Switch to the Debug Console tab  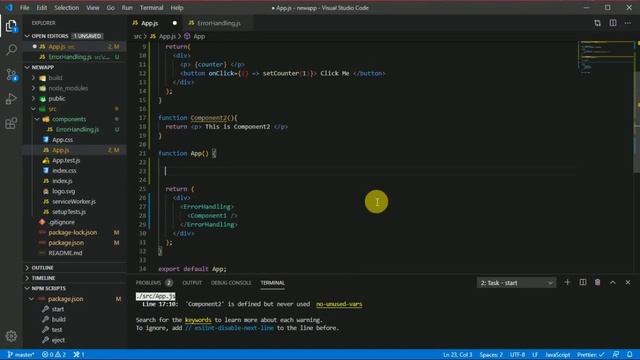pos(231,282)
